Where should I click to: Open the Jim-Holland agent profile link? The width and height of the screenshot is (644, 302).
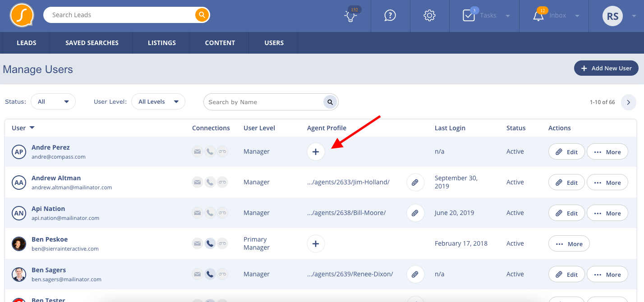[348, 182]
